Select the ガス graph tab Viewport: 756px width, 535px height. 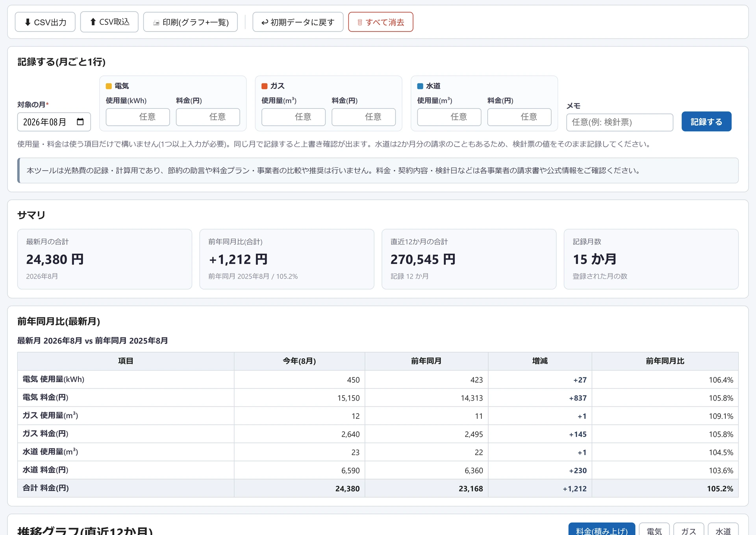click(x=689, y=529)
